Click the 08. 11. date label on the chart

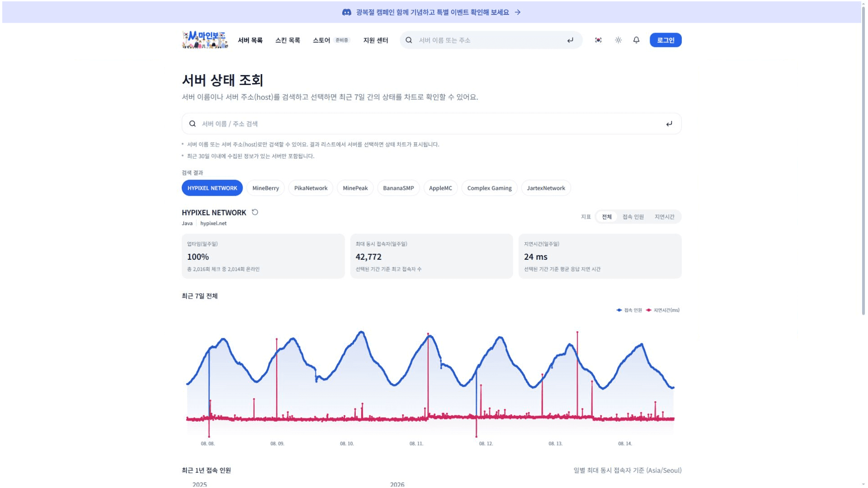(x=416, y=444)
